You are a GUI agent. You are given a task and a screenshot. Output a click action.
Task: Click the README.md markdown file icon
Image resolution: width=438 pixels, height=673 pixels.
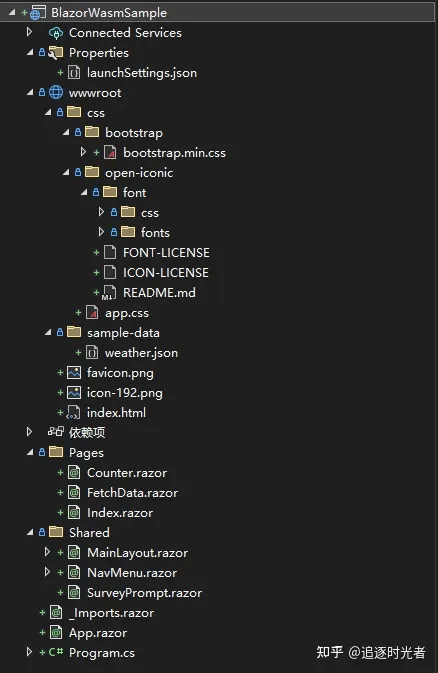pos(109,293)
